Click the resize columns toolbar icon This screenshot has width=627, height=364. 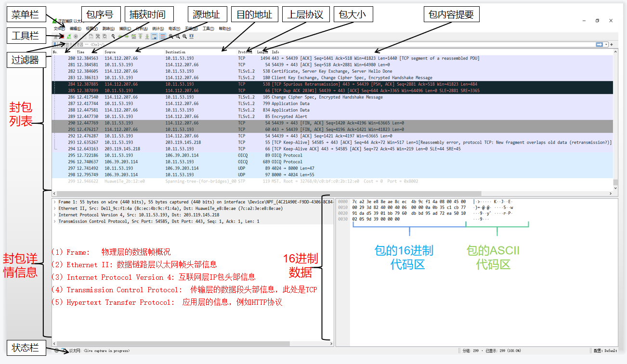[192, 36]
